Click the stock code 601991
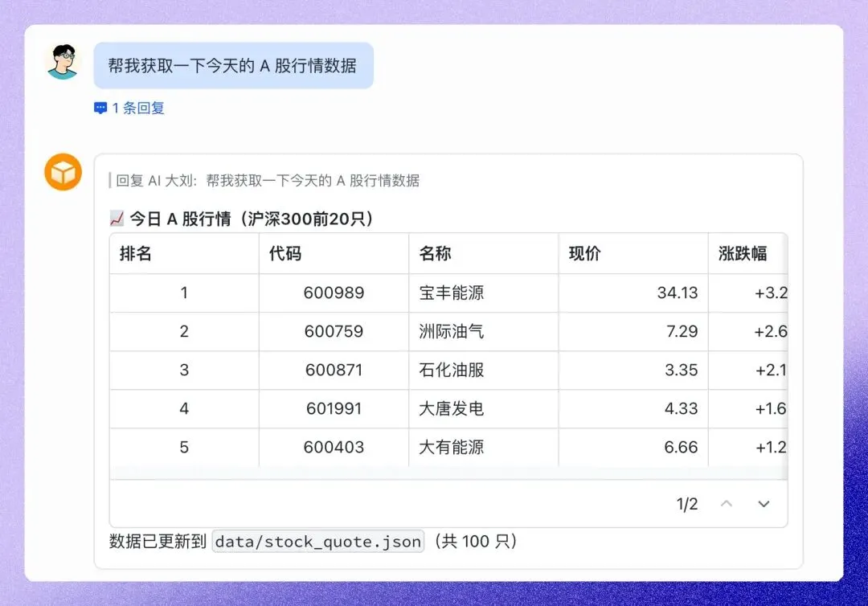Viewport: 868px width, 606px height. coord(334,408)
